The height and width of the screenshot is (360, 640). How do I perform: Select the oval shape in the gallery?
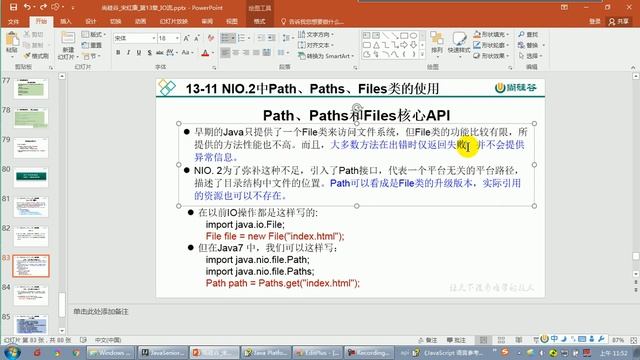tap(413, 36)
